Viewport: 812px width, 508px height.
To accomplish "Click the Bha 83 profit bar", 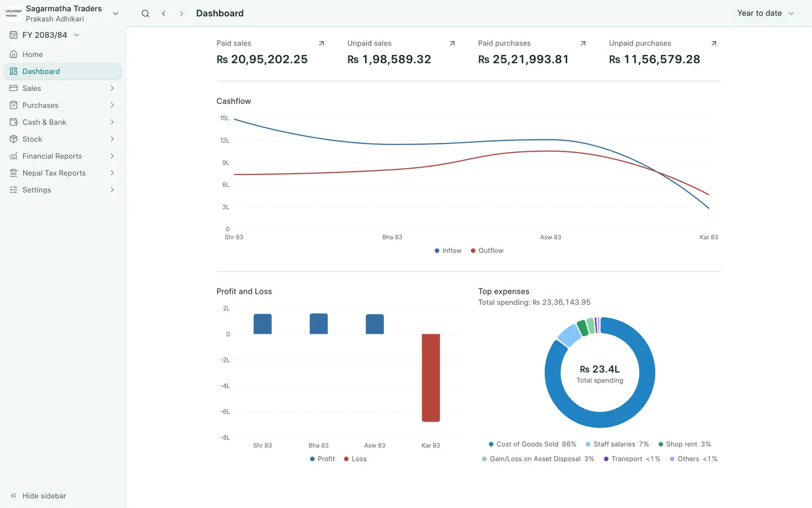I will [319, 323].
